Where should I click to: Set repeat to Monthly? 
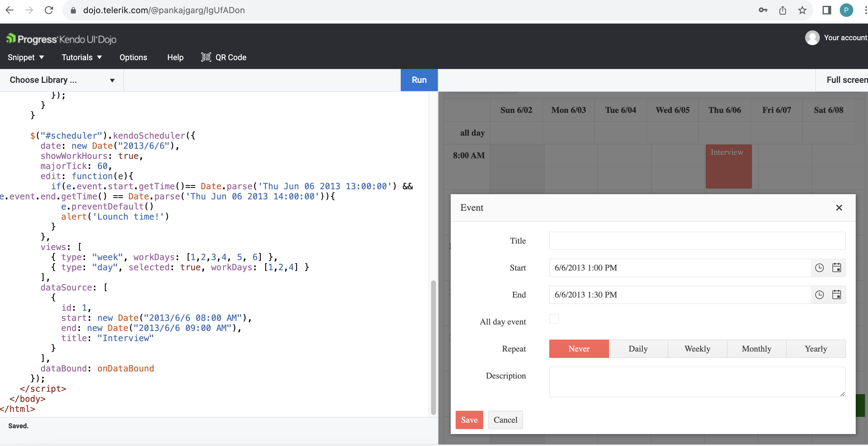[756, 349]
